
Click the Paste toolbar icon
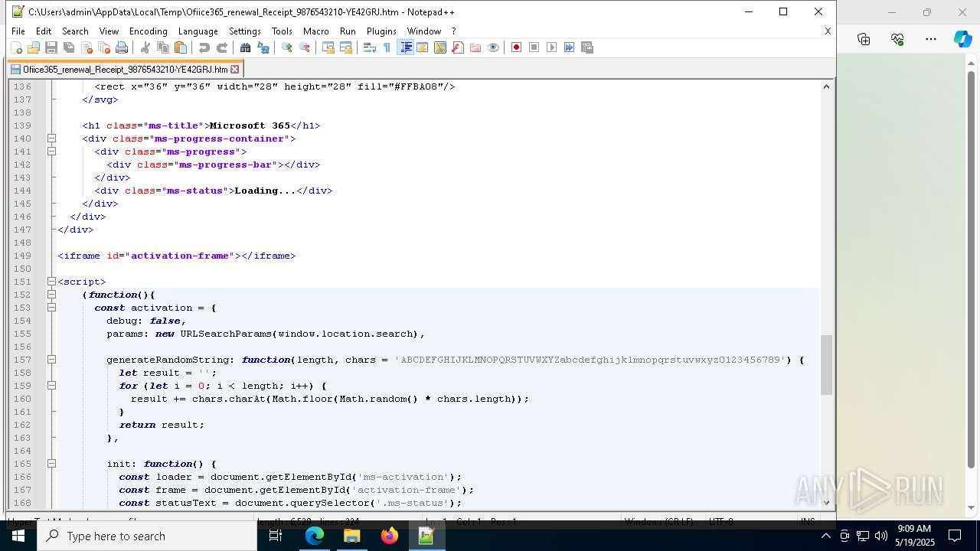(180, 47)
